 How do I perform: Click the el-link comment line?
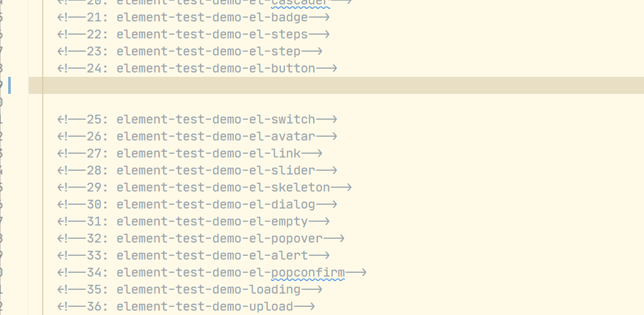coord(189,153)
